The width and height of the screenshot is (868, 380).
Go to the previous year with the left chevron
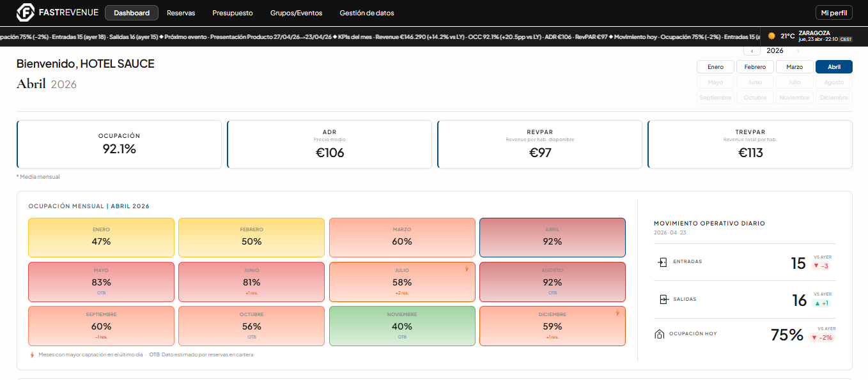(x=752, y=51)
